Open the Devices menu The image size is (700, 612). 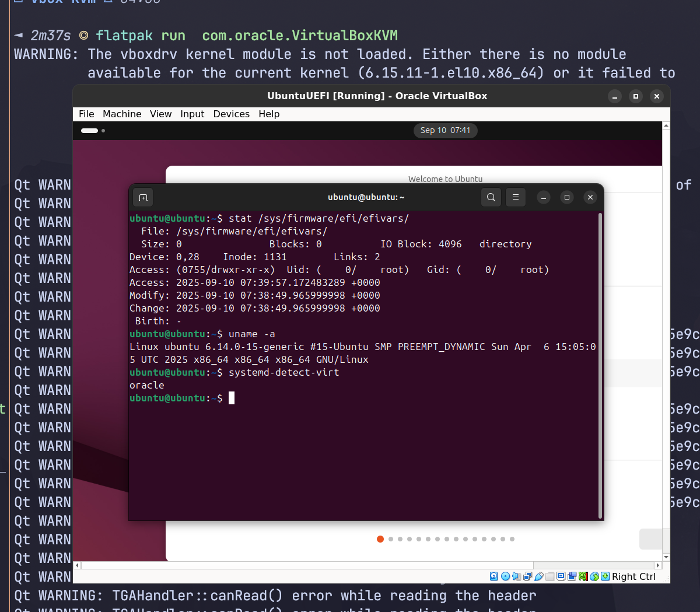[x=231, y=114]
